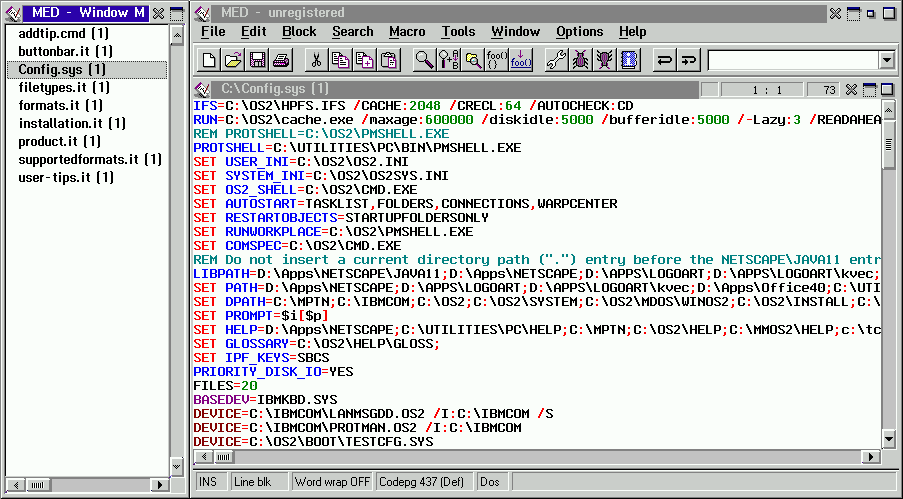Click the first bug debug icon
This screenshot has height=499, width=903.
coord(580,60)
